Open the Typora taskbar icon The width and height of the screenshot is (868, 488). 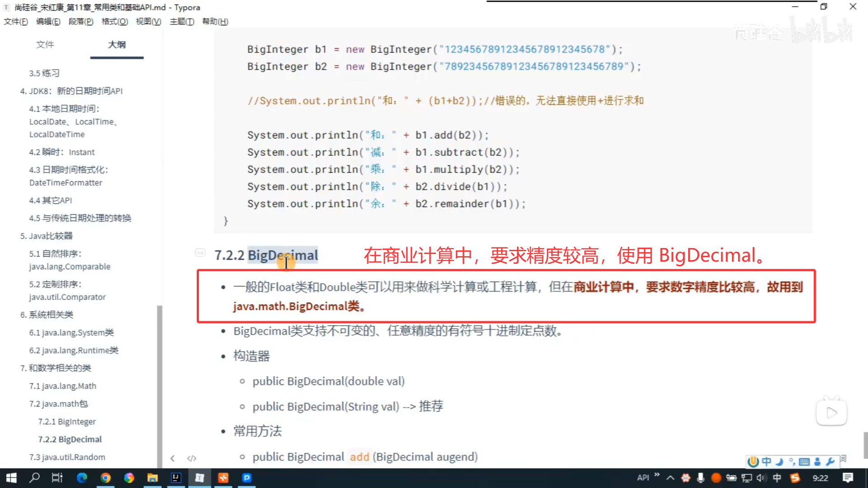point(199,478)
